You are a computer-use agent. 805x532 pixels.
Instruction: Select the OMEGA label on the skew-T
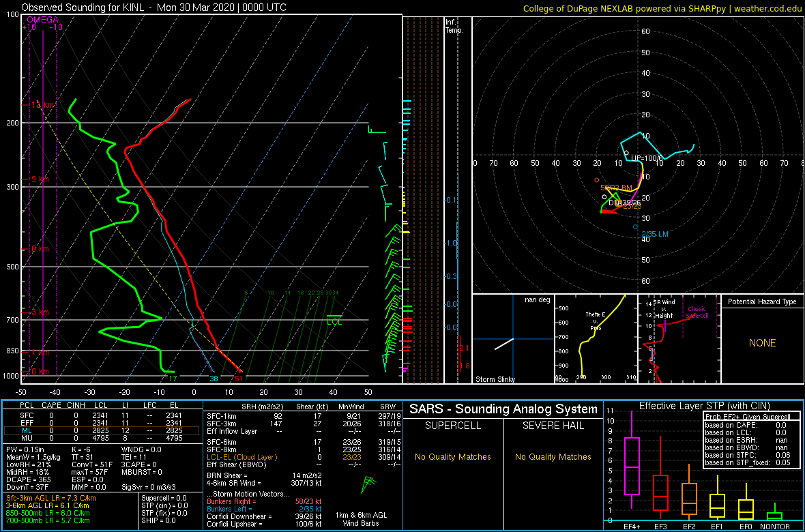tap(42, 20)
